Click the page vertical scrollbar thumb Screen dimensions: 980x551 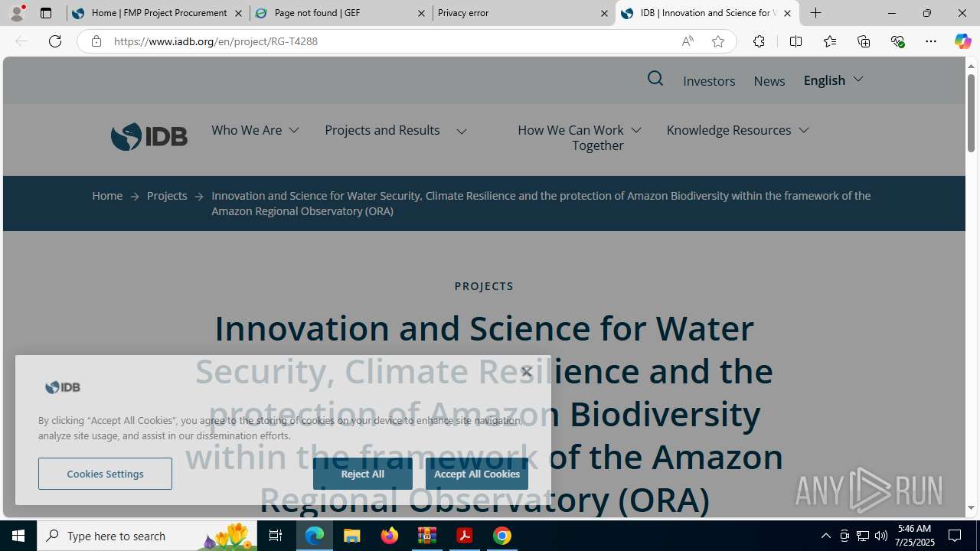click(971, 112)
